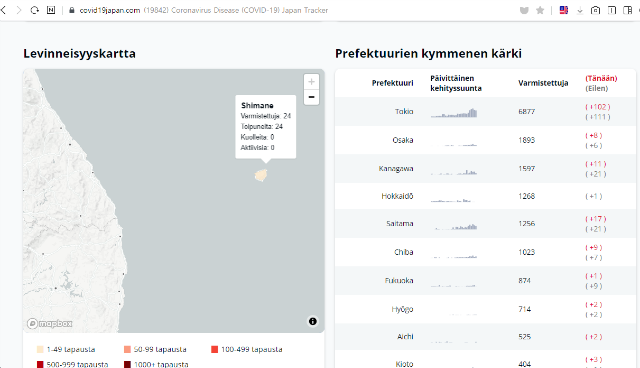Click Toipuneita: 24 in the Shimane popup
This screenshot has width=640, height=368.
[x=262, y=126]
